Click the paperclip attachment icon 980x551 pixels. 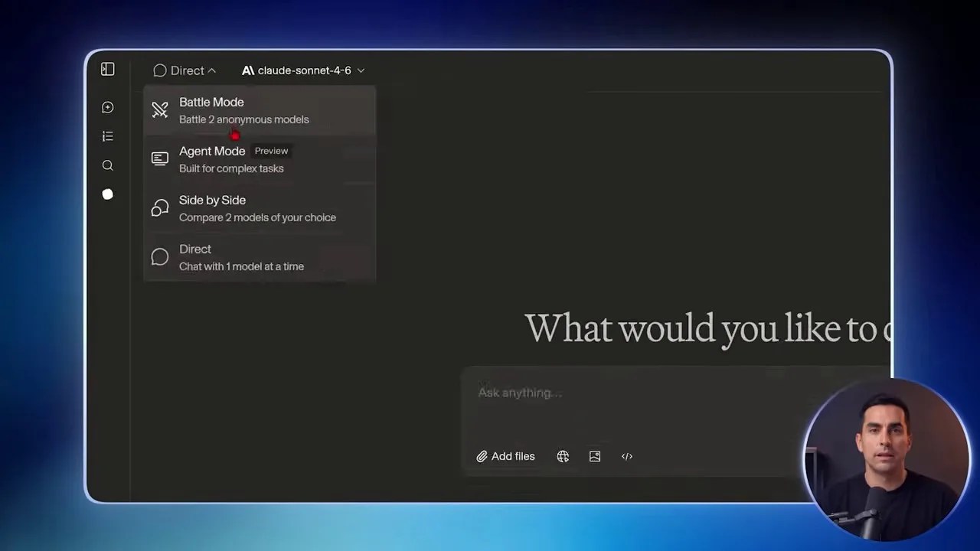tap(482, 456)
